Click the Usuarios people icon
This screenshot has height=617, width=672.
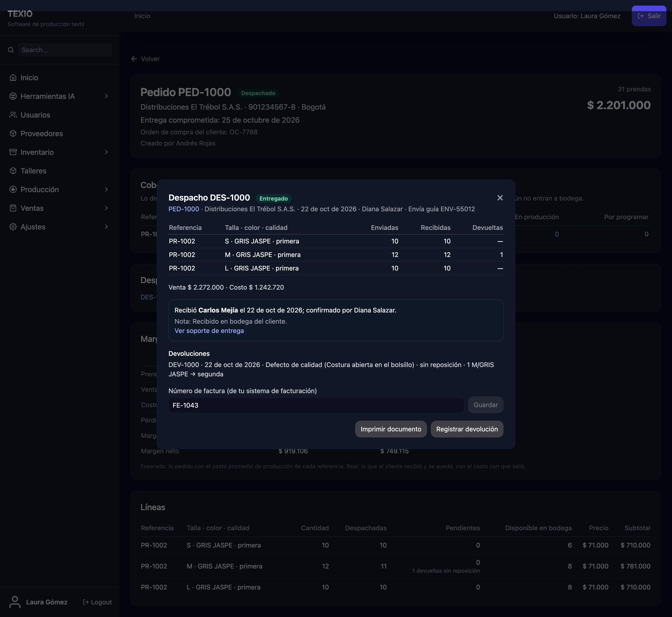[13, 115]
